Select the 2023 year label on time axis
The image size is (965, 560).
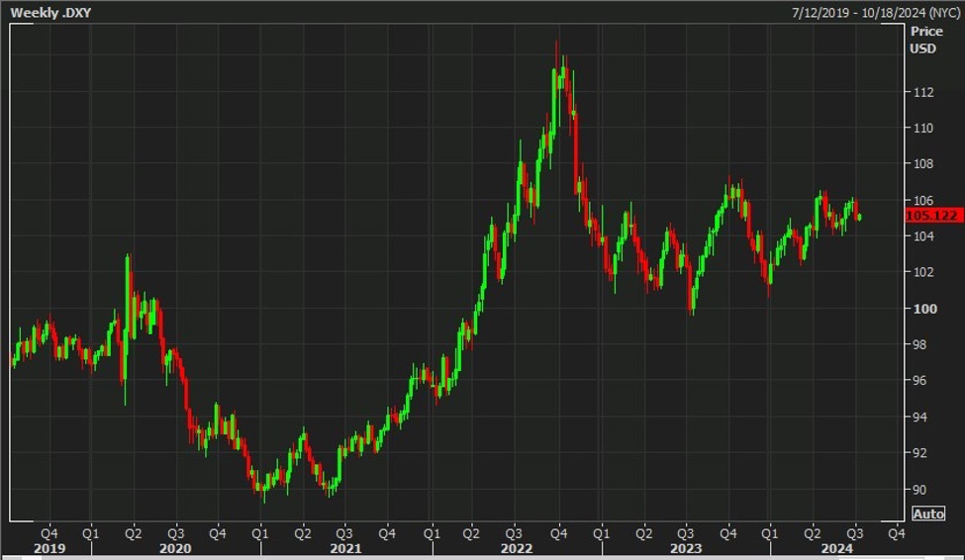686,548
